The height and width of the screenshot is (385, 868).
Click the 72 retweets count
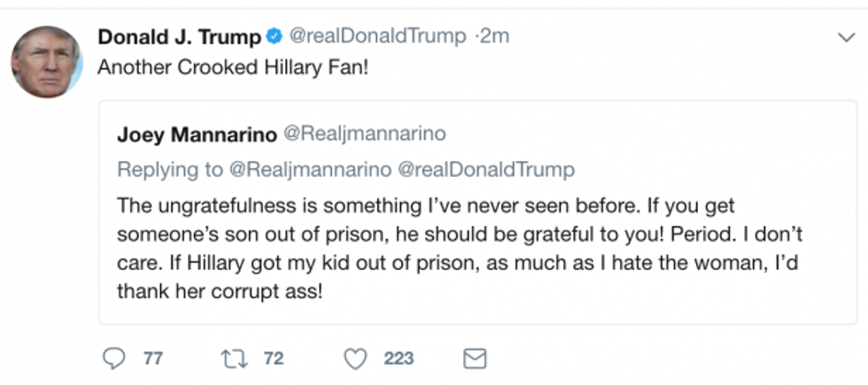[274, 358]
